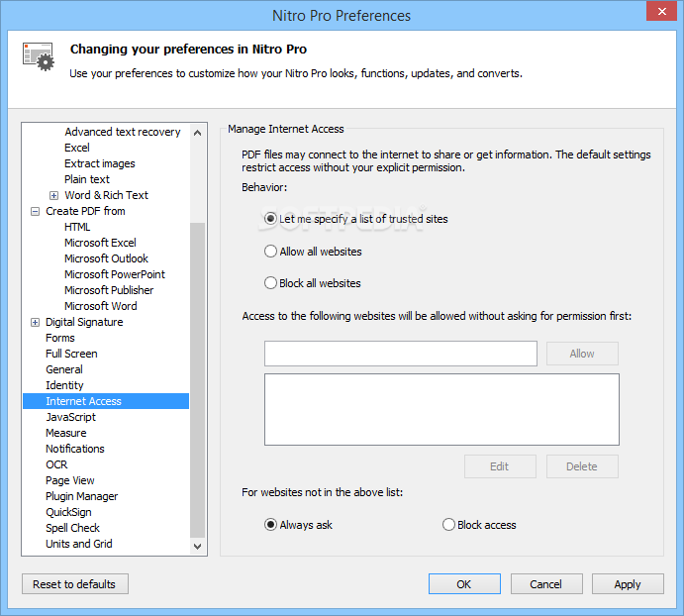This screenshot has width=684, height=616.
Task: Open QuickSign preferences
Action: click(x=68, y=513)
